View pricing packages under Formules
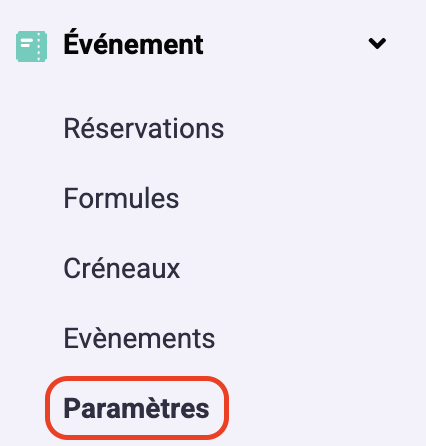 pos(121,198)
